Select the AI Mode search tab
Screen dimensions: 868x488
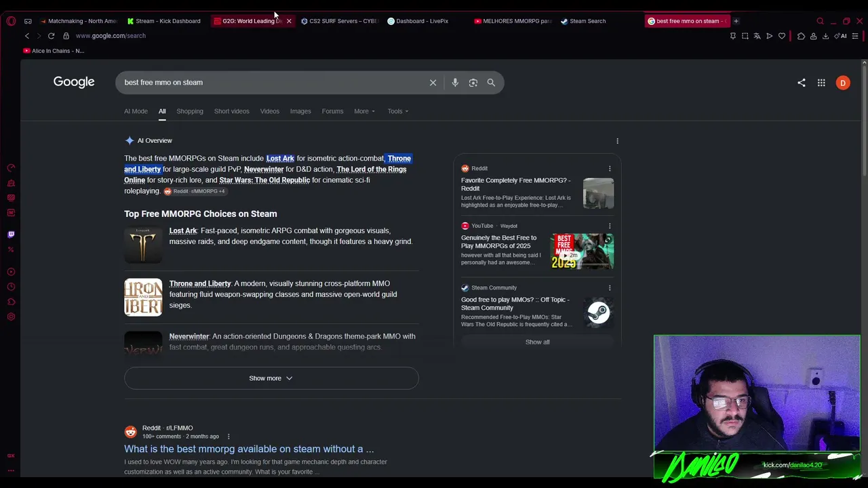[136, 111]
